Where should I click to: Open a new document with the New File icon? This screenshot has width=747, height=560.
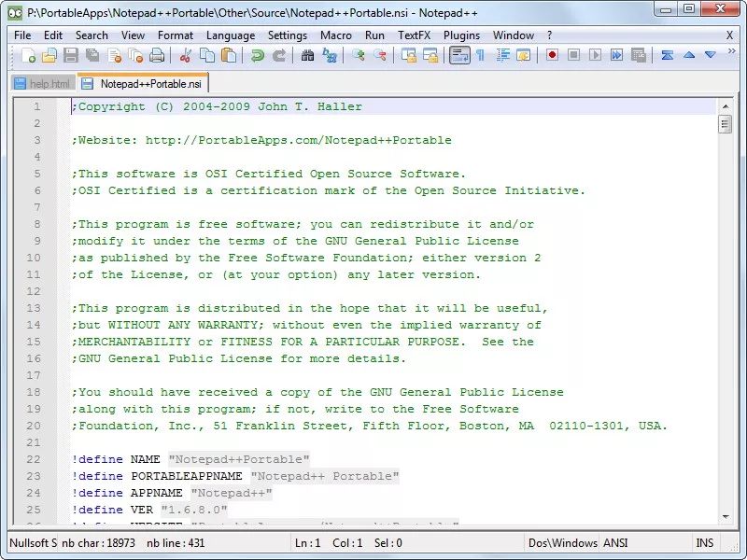pyautogui.click(x=28, y=56)
